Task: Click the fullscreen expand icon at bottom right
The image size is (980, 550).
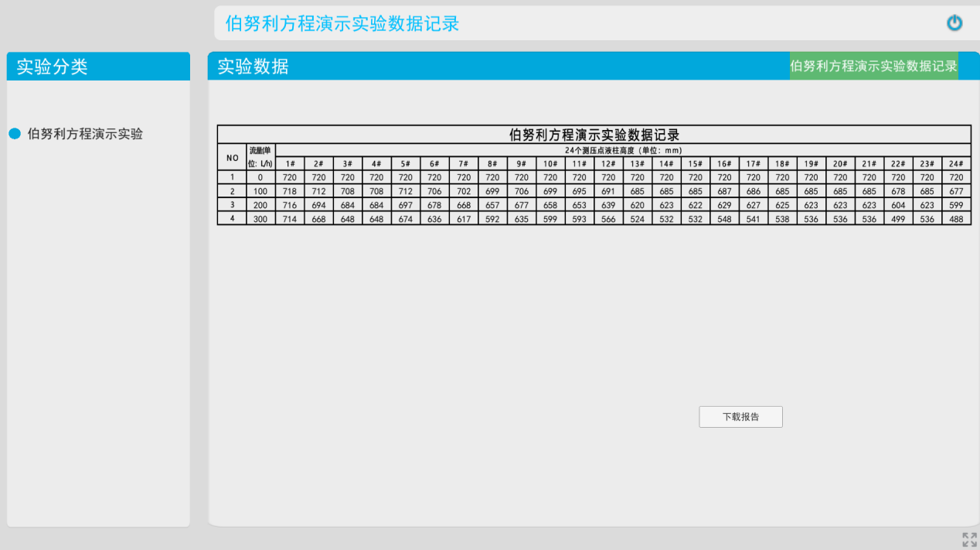Action: (x=969, y=539)
